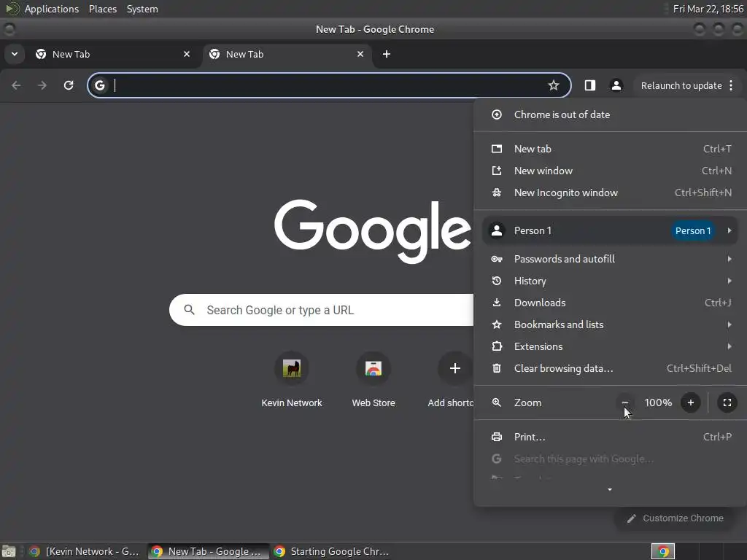
Task: Click the Print printer icon
Action: (x=496, y=437)
